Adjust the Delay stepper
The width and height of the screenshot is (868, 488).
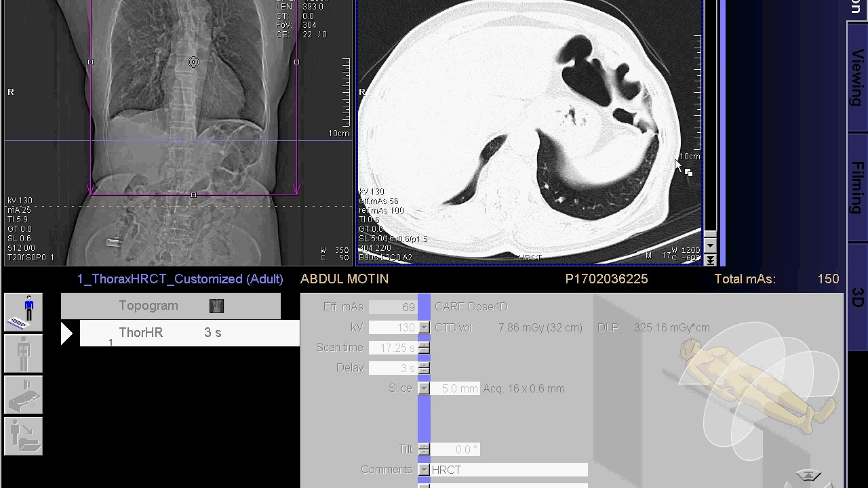[x=424, y=368]
